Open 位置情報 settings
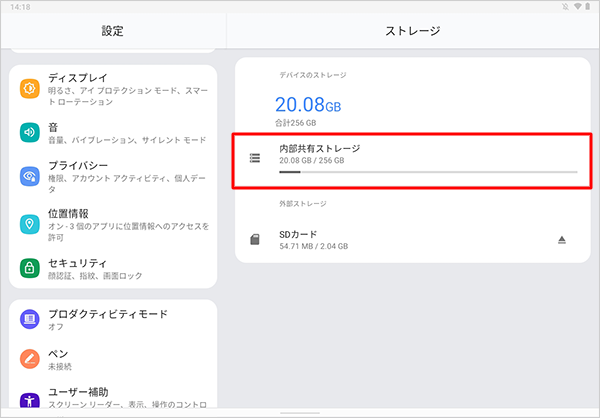Screen dimensions: 600x418 pos(113,225)
